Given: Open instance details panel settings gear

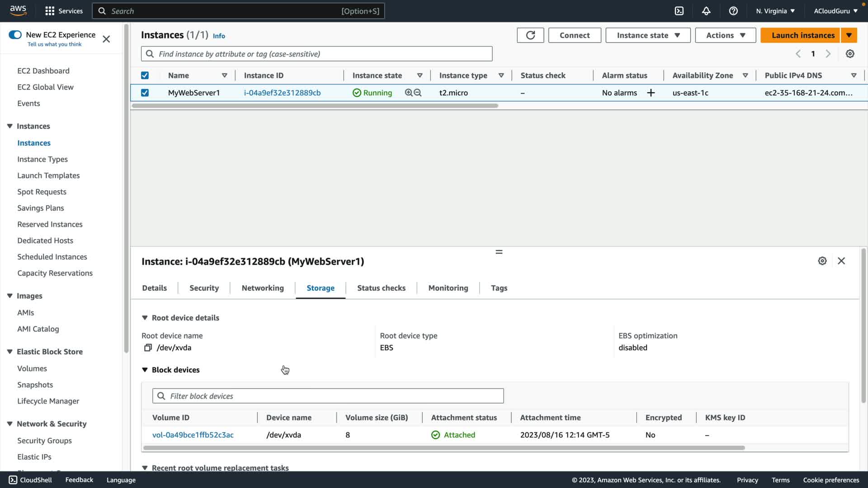Looking at the screenshot, I should (x=822, y=261).
